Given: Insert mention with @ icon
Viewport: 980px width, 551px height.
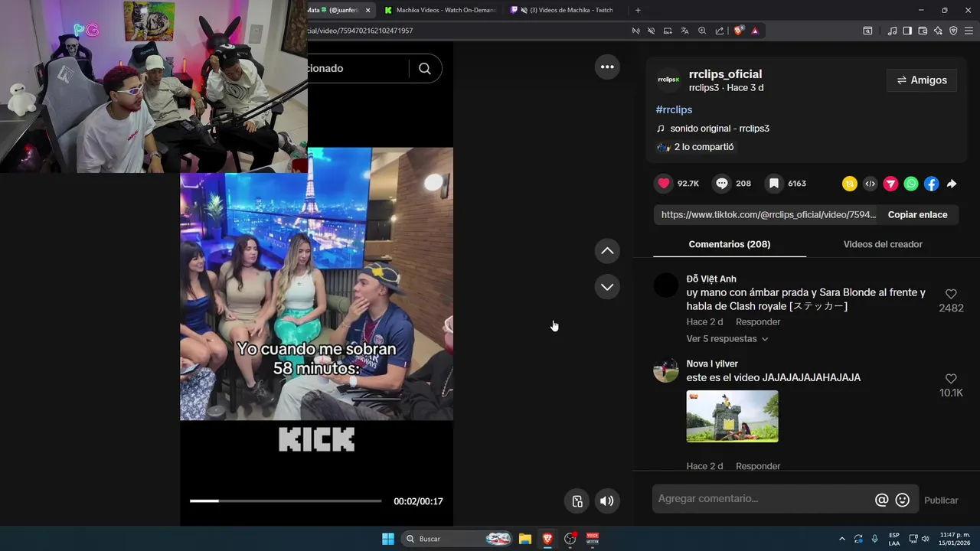Looking at the screenshot, I should (881, 500).
